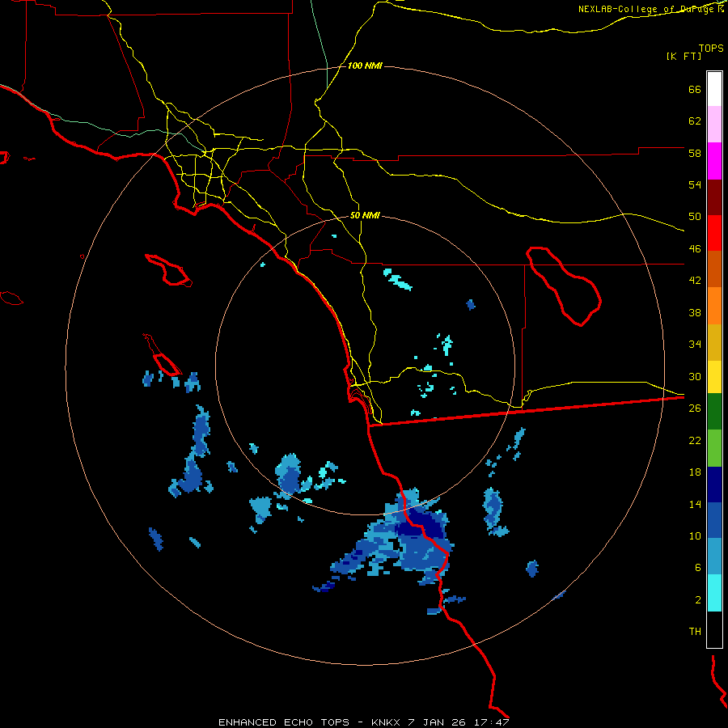Click the "ENHANCED ECHO TOPS" product title
The width and height of the screenshot is (728, 728).
tap(284, 722)
